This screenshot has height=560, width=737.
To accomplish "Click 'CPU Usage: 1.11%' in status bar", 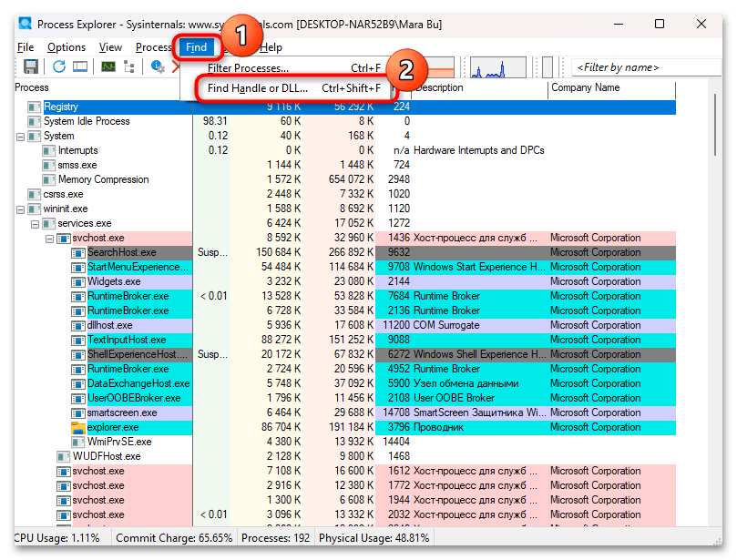I will click(x=56, y=538).
